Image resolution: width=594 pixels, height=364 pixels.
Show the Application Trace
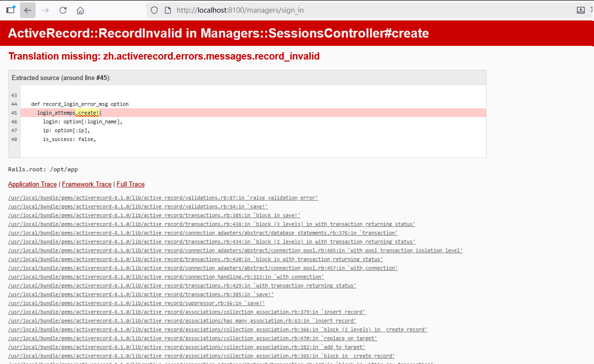pyautogui.click(x=32, y=184)
